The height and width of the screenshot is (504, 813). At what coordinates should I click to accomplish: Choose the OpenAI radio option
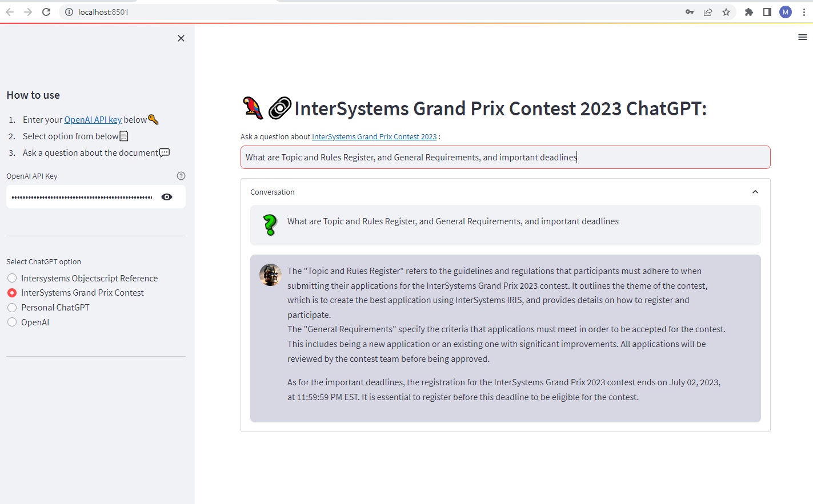[x=12, y=322]
